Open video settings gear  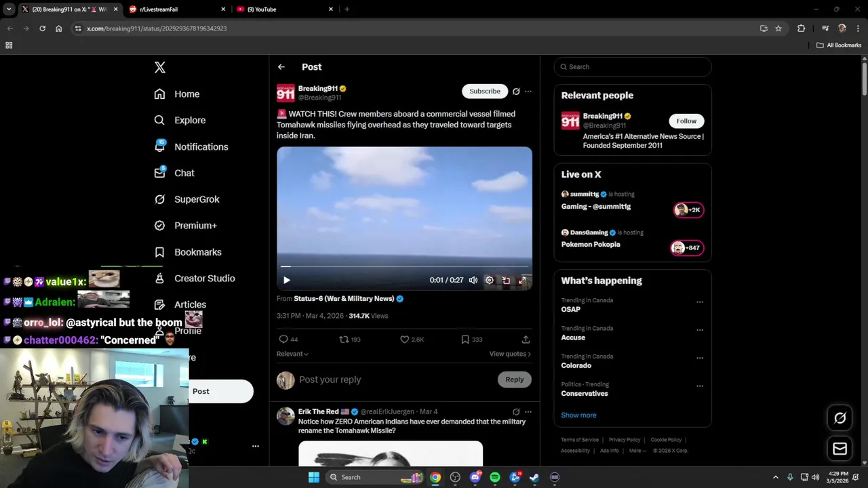point(489,280)
